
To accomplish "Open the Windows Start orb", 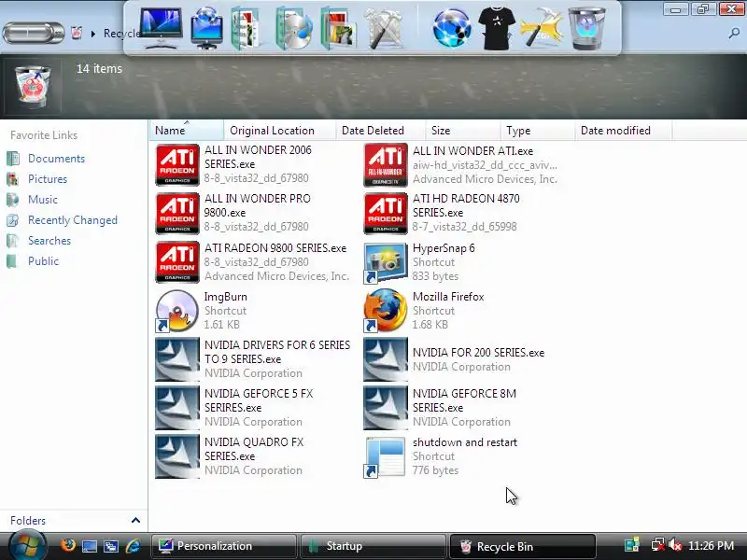I will [x=27, y=546].
